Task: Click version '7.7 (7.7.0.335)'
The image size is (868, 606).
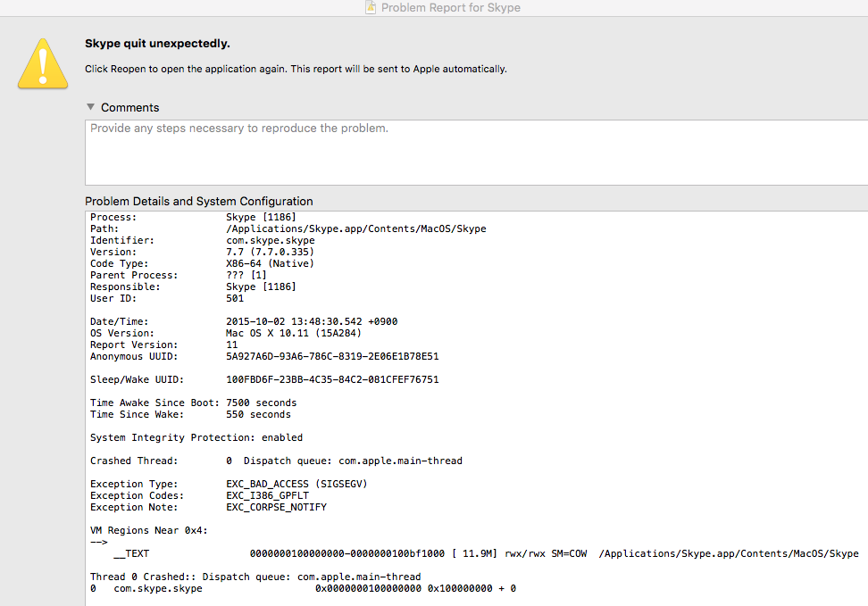Action: pyautogui.click(x=270, y=252)
